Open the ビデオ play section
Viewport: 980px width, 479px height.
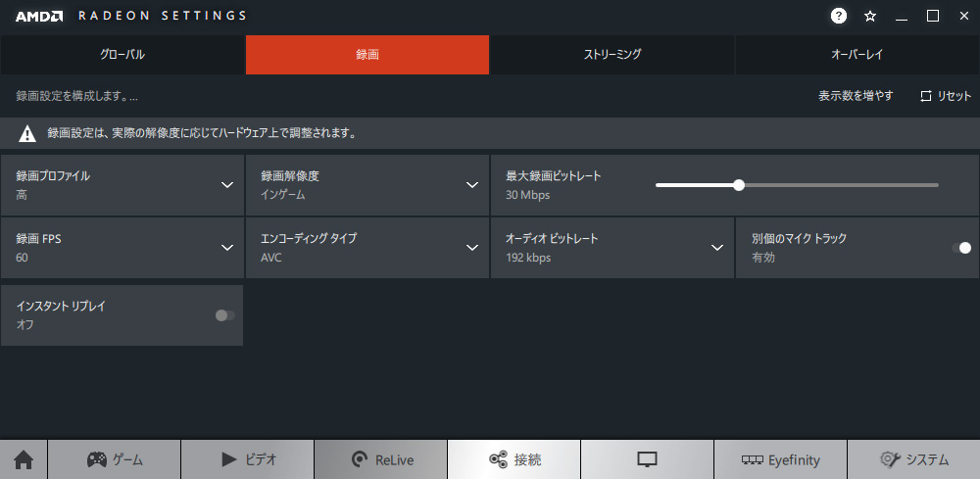point(248,459)
